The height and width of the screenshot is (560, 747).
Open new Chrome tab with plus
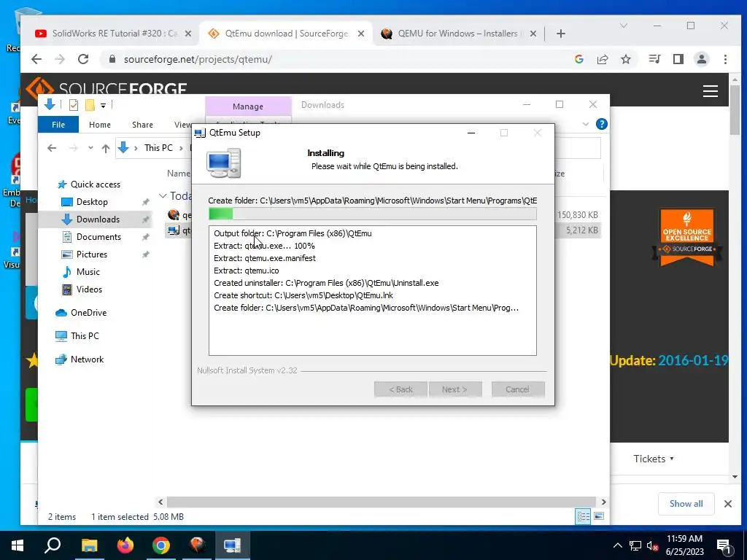561,34
